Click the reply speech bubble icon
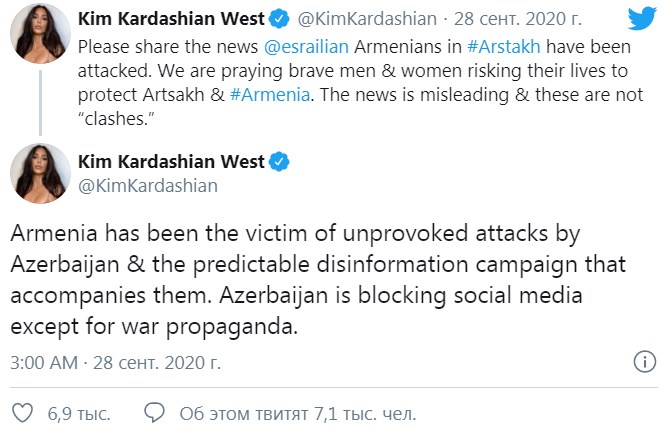 point(153,411)
